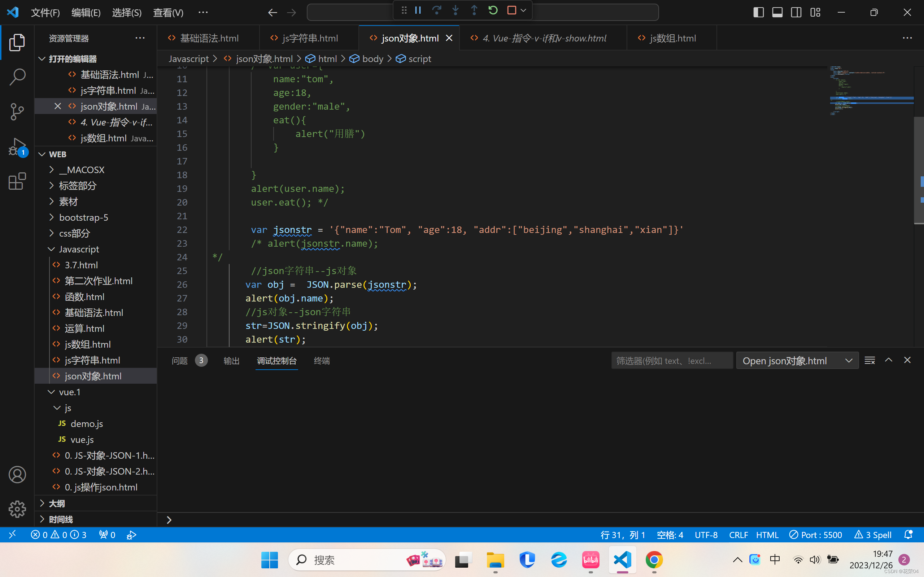Open the Search view in activity bar
This screenshot has width=924, height=577.
[17, 77]
